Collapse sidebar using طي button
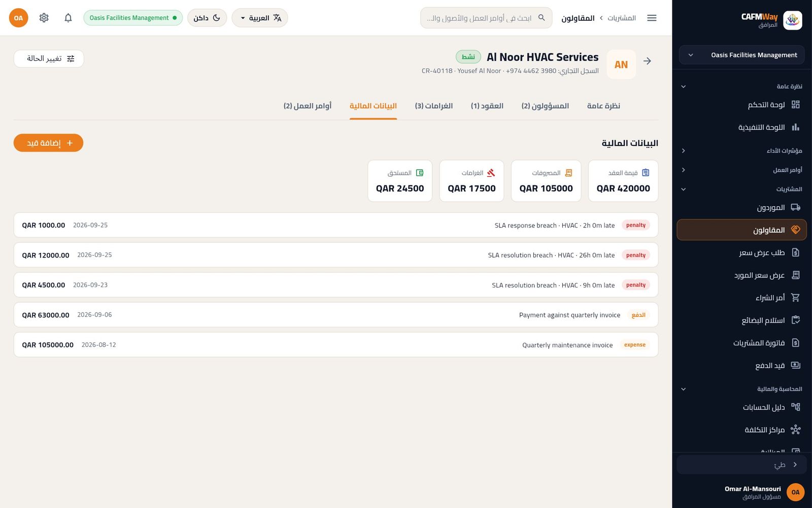This screenshot has height=508, width=812. (x=741, y=465)
